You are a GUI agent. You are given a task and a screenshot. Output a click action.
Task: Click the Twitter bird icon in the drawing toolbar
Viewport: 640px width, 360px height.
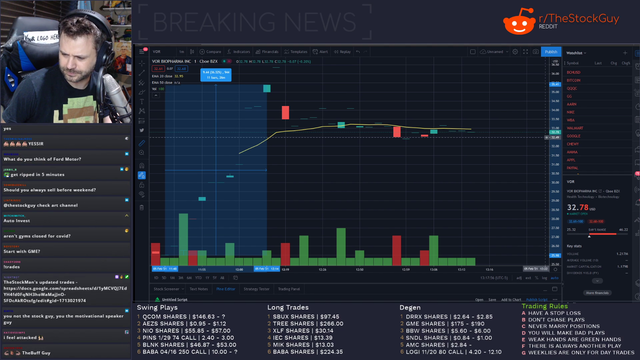point(142,131)
